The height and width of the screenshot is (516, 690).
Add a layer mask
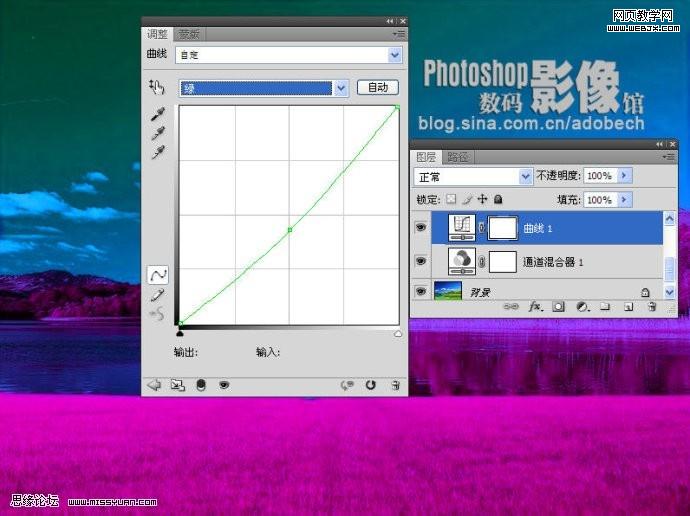coord(558,307)
